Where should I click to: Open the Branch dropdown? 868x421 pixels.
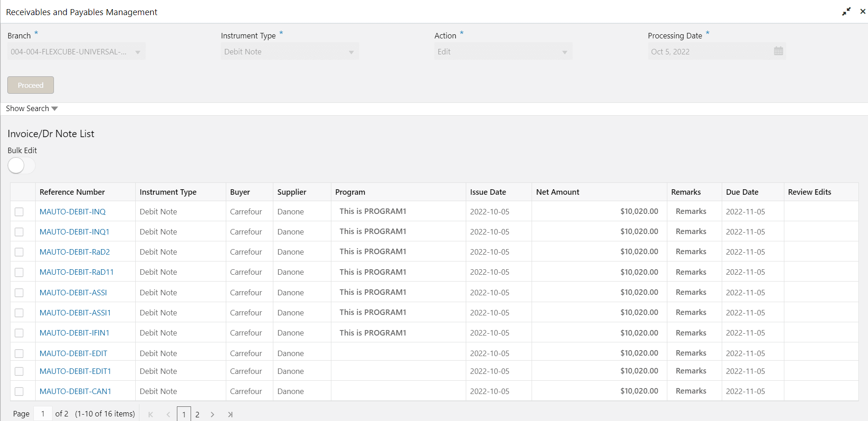[76, 52]
